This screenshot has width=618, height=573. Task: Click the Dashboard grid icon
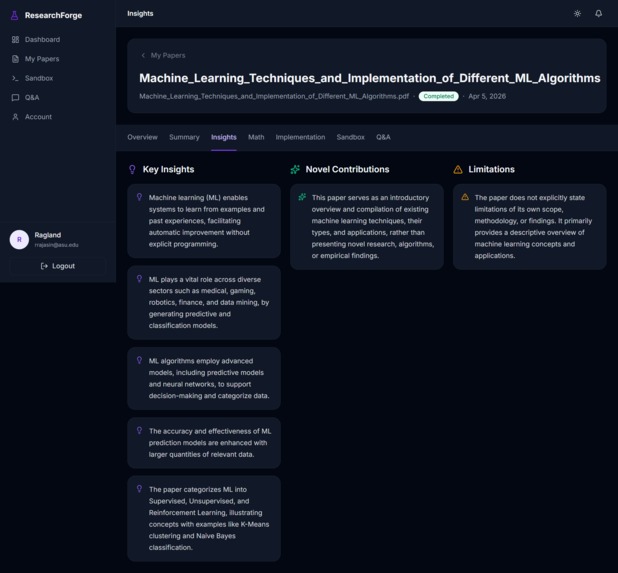pyautogui.click(x=15, y=39)
